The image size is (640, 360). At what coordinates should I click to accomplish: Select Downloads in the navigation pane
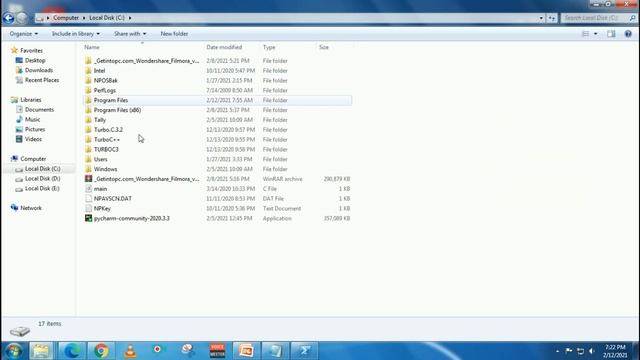(x=39, y=70)
